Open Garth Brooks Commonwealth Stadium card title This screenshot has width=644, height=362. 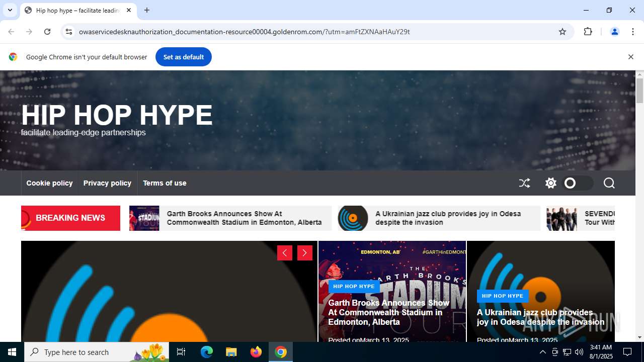pyautogui.click(x=388, y=312)
